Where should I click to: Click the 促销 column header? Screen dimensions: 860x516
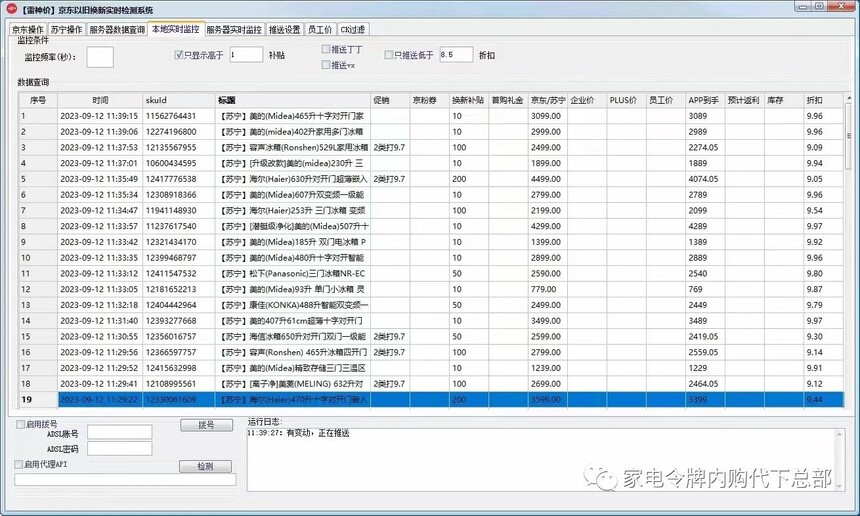[391, 100]
